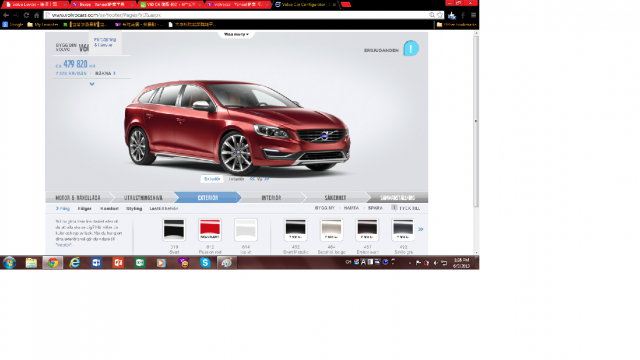Choose the 484 Seashell beige color swatch
The height and width of the screenshot is (360, 640).
[331, 230]
